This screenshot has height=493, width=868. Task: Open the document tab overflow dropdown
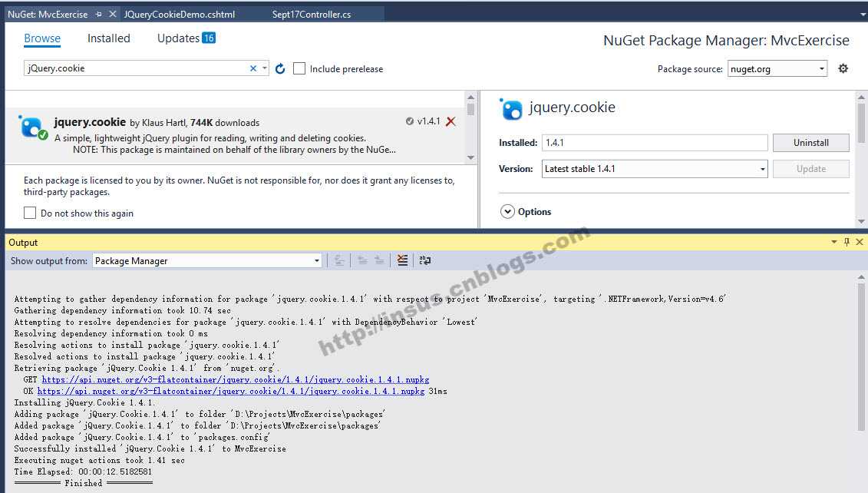pos(863,15)
